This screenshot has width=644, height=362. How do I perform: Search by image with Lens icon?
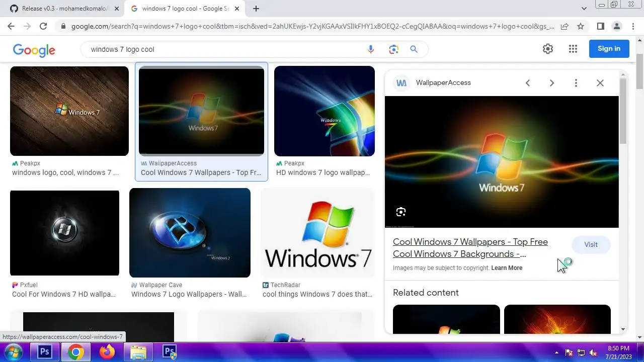(x=393, y=49)
